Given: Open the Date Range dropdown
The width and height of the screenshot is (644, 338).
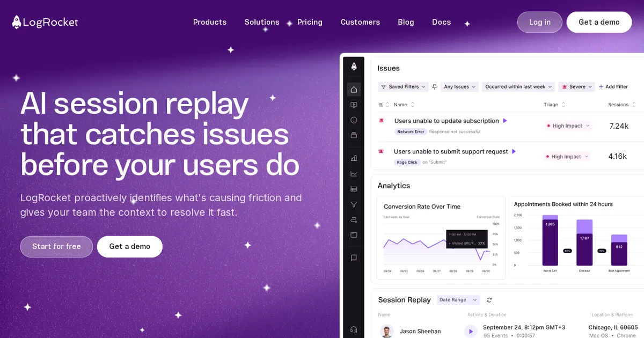Looking at the screenshot, I should [x=458, y=300].
